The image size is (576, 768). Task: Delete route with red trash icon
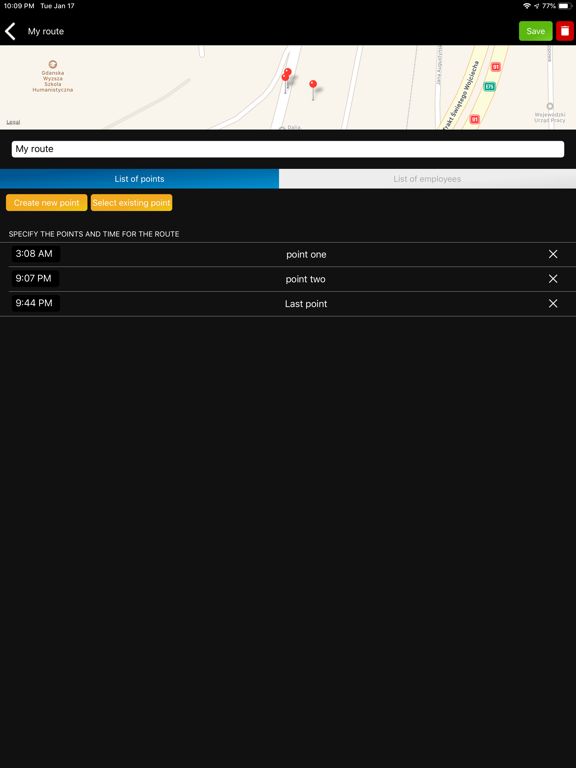click(565, 31)
